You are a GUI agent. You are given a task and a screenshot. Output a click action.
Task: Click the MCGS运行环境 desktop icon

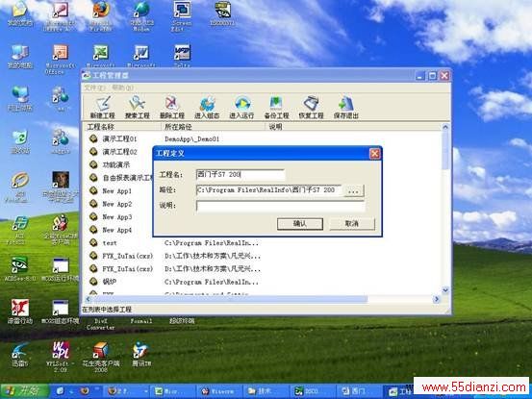click(x=61, y=270)
